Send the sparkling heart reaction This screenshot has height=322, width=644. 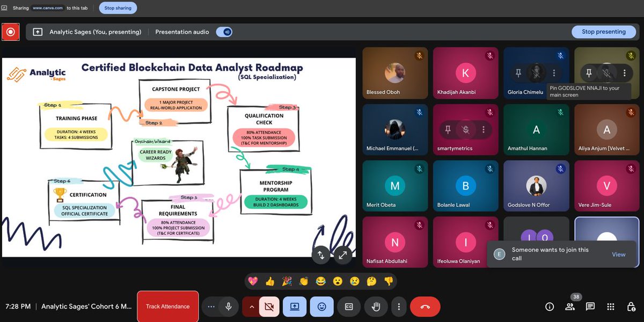pyautogui.click(x=253, y=281)
